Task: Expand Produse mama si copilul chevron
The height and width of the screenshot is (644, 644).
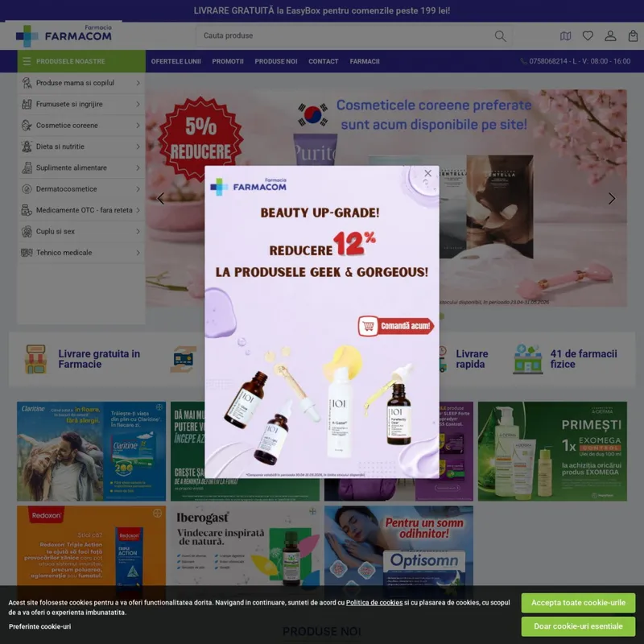Action: click(138, 83)
